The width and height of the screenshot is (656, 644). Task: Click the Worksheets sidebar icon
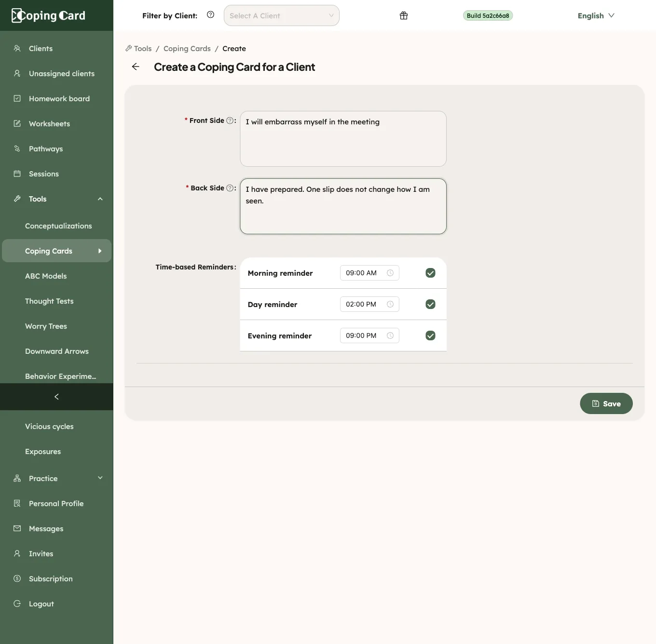17,123
